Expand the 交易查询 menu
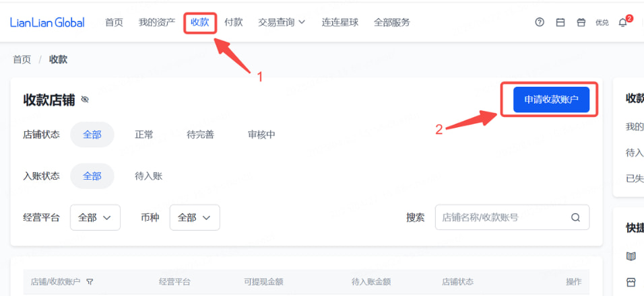Image resolution: width=644 pixels, height=296 pixels. pos(282,22)
